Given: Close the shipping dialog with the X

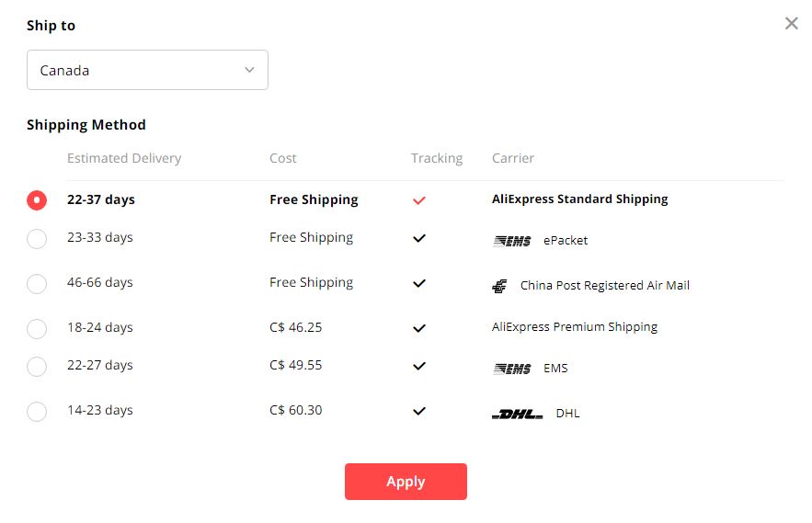Looking at the screenshot, I should pos(791,23).
